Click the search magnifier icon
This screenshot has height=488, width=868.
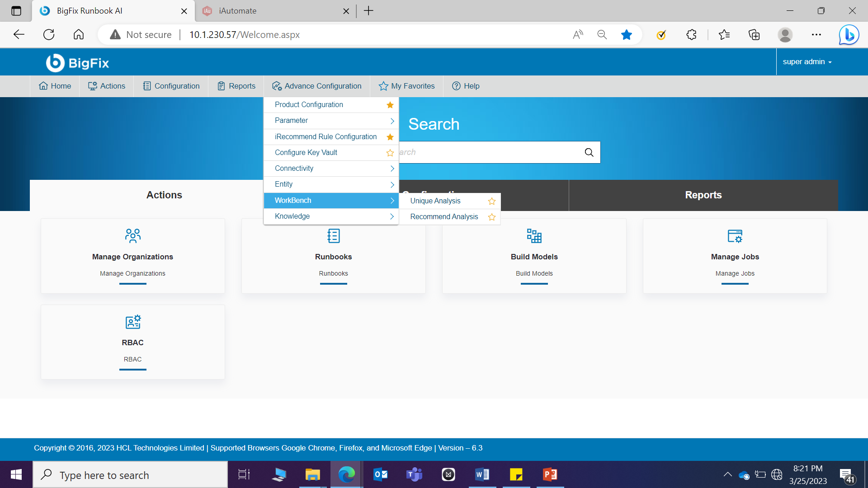(589, 152)
